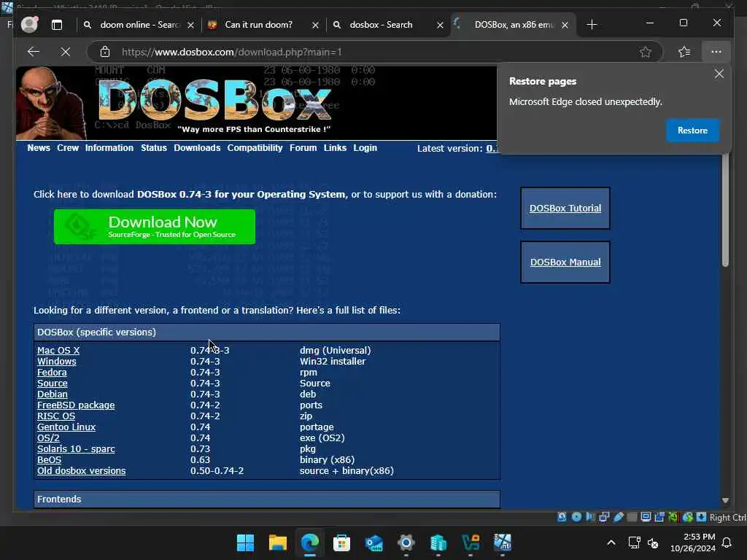Open the Crew menu link
747x560 pixels.
68,148
